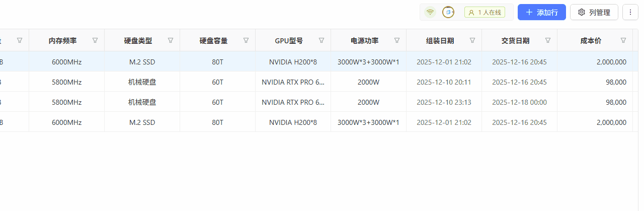Click the 硬盘类型 column header label
The image size is (644, 211).
coord(138,41)
